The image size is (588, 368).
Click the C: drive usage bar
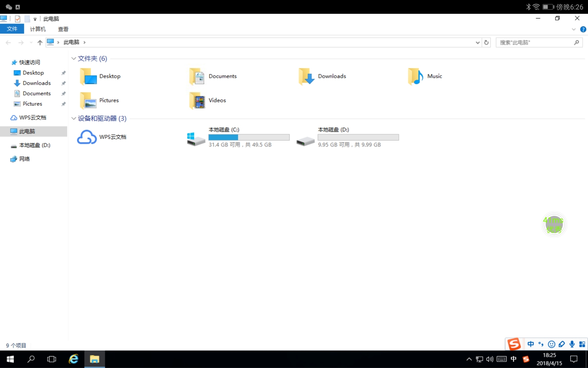tap(249, 137)
